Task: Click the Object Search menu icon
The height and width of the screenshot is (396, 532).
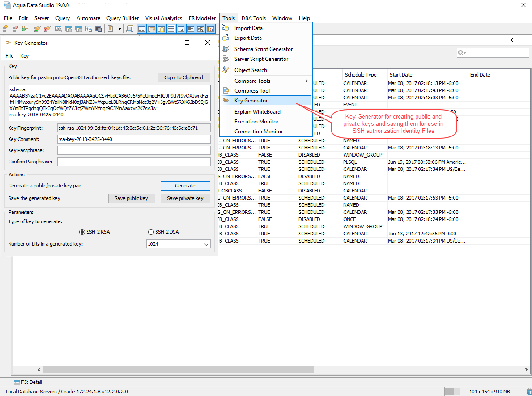Action: 226,70
